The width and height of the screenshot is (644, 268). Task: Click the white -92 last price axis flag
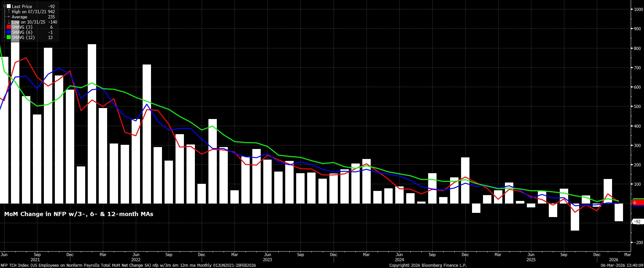pyautogui.click(x=638, y=222)
